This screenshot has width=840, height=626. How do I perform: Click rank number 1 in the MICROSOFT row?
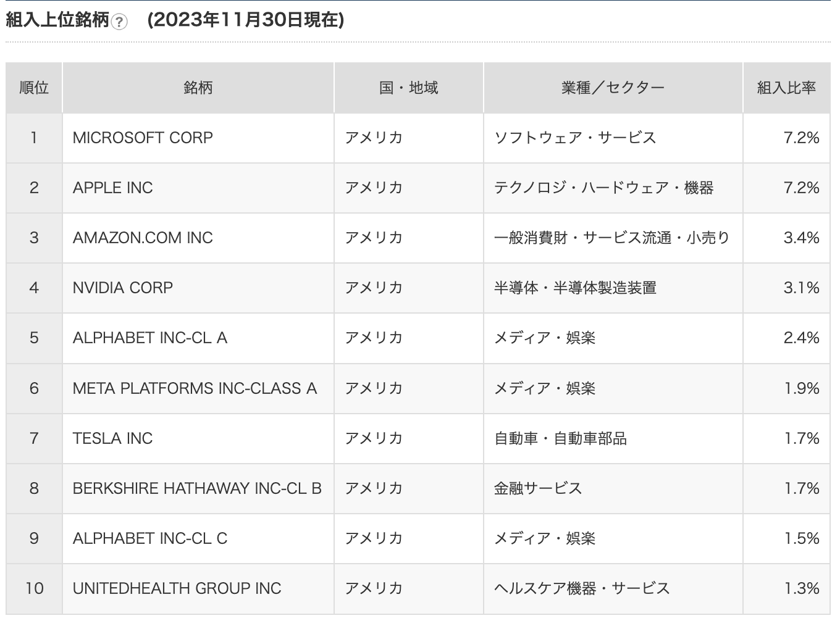pyautogui.click(x=34, y=138)
